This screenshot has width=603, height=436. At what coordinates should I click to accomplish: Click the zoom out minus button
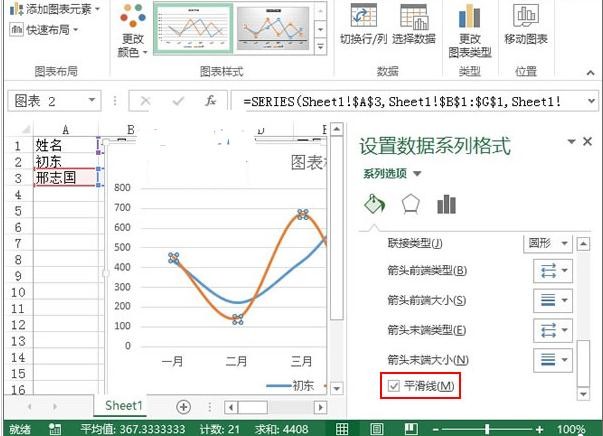[x=435, y=429]
